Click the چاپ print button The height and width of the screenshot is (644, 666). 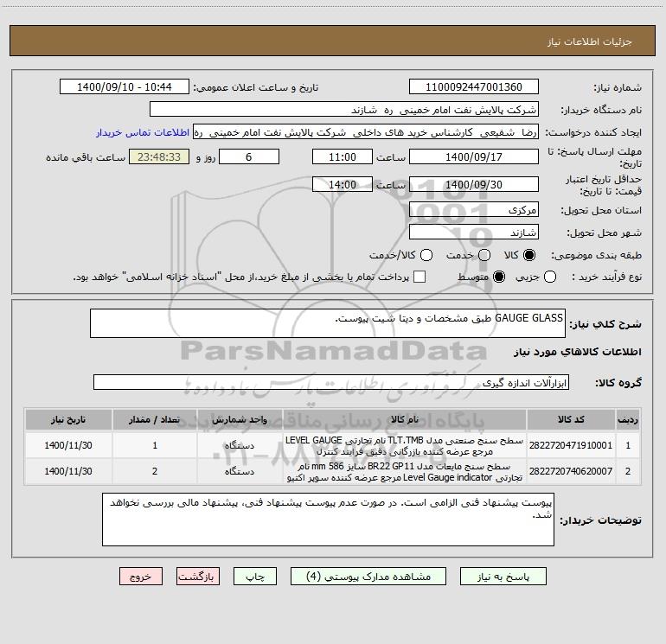(255, 577)
